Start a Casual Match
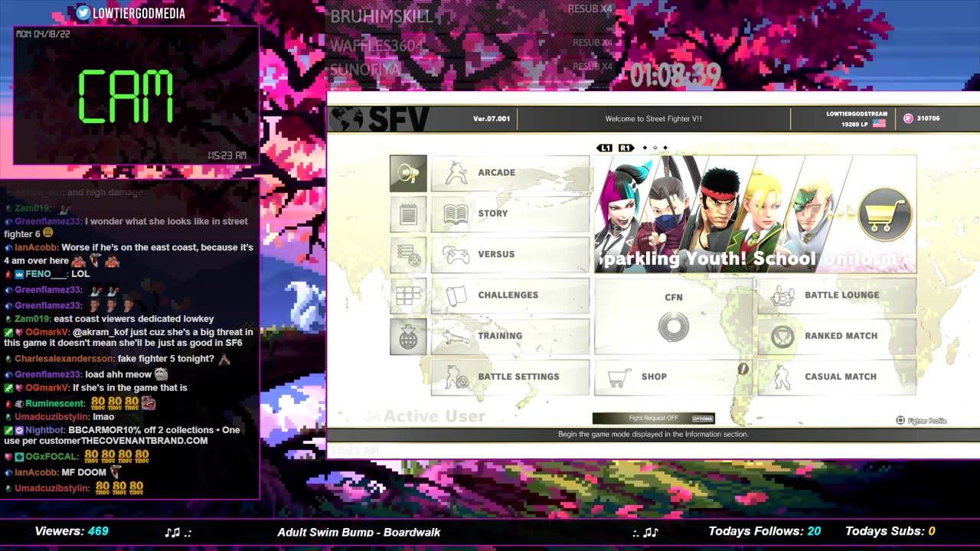Viewport: 980px width, 551px height. coord(837,377)
